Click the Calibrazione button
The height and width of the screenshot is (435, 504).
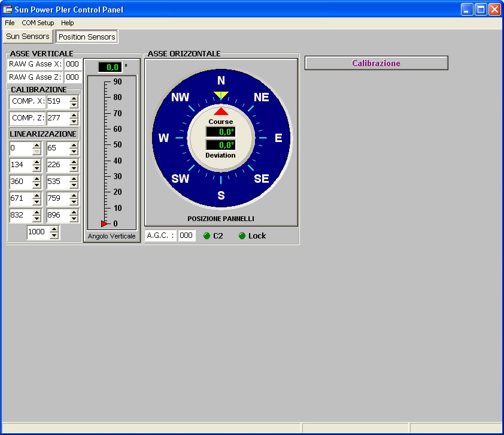coord(376,63)
